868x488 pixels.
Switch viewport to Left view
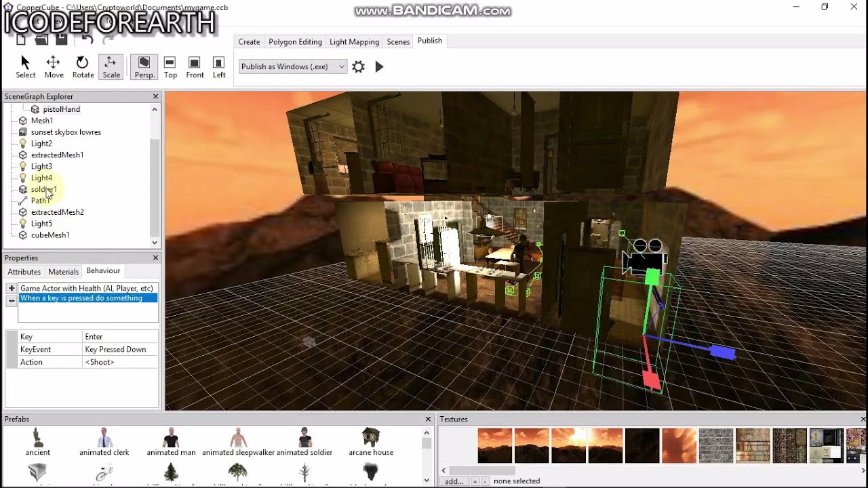point(219,66)
